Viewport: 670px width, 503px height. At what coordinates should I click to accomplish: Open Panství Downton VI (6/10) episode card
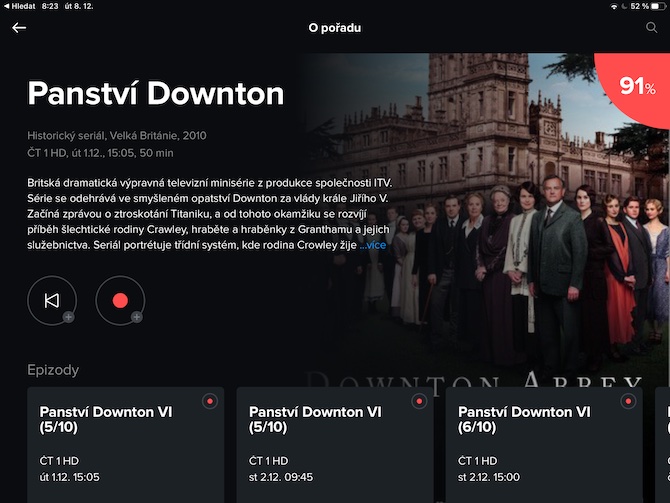coord(544,445)
